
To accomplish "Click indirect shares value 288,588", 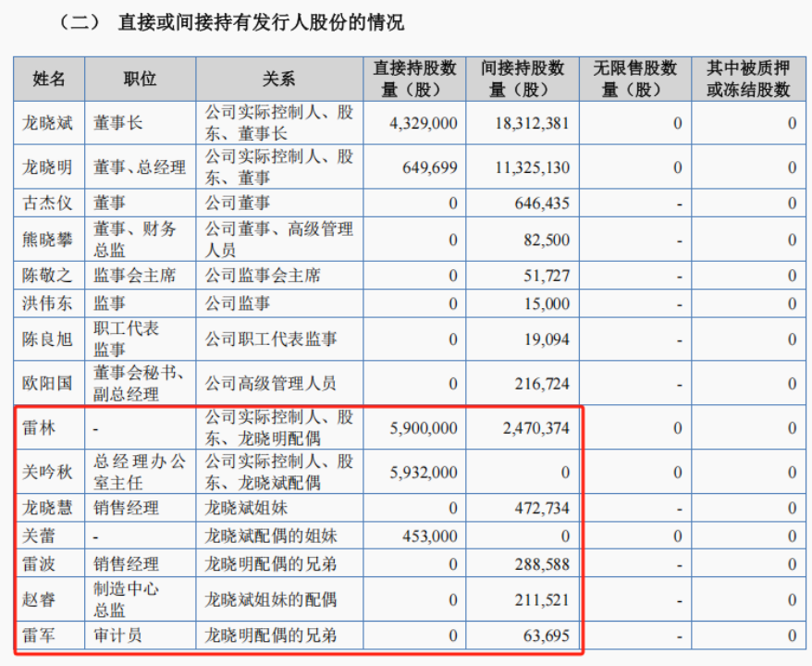I will point(542,564).
